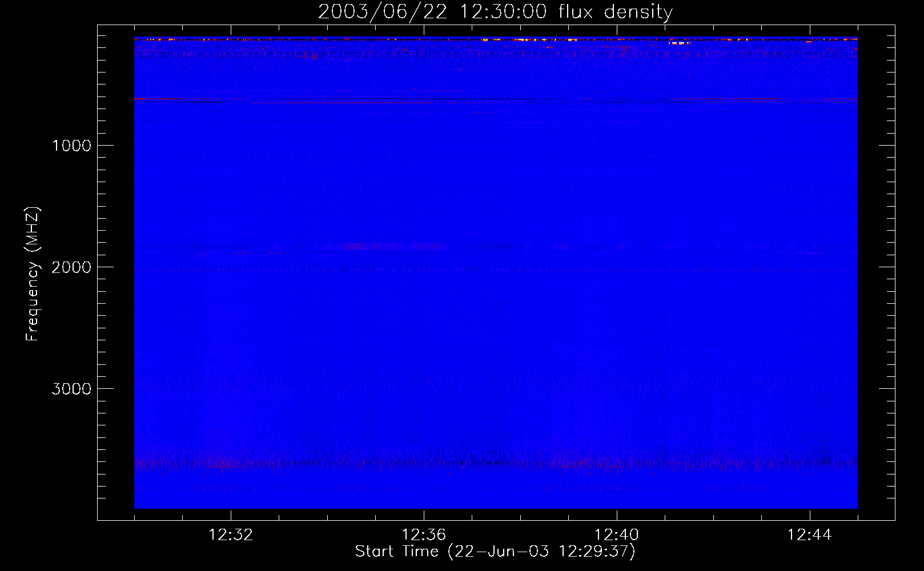Click the 12:44 time tick label

pos(810,535)
